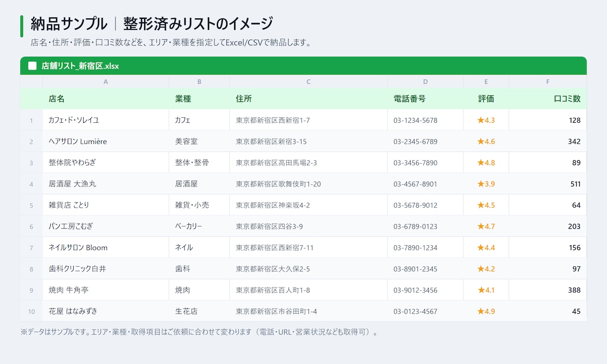Click cell 花屋 はなみずき
607x364 pixels.
pos(105,311)
